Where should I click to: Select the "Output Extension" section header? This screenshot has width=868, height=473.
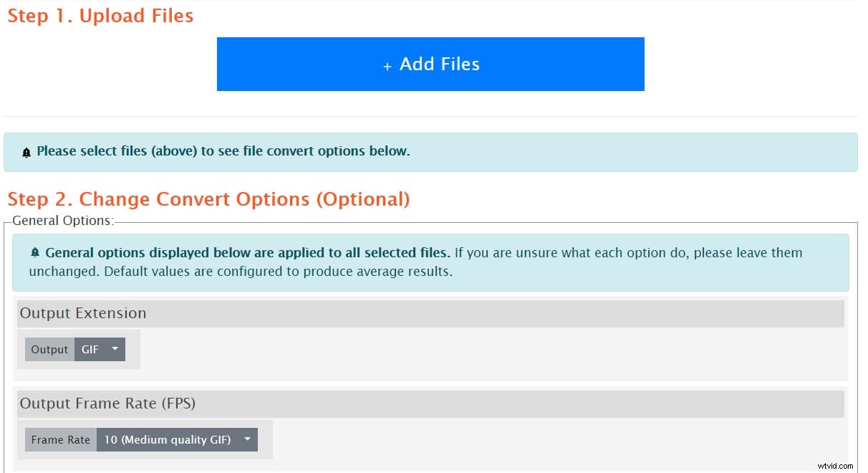point(83,313)
